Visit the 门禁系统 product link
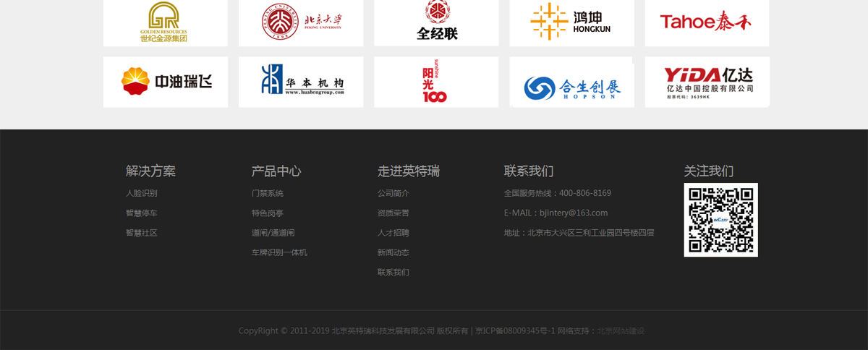868x350 pixels. 268,193
